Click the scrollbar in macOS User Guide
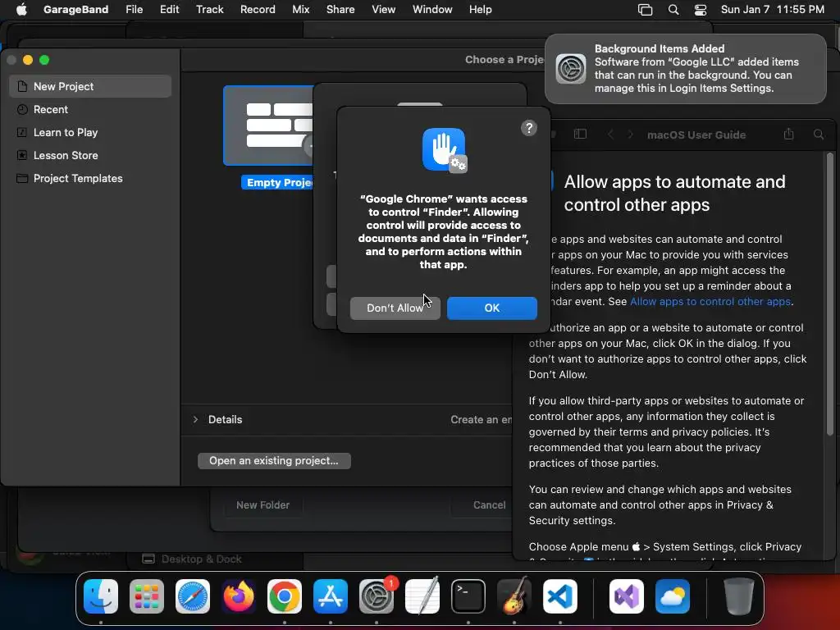 coord(830,293)
